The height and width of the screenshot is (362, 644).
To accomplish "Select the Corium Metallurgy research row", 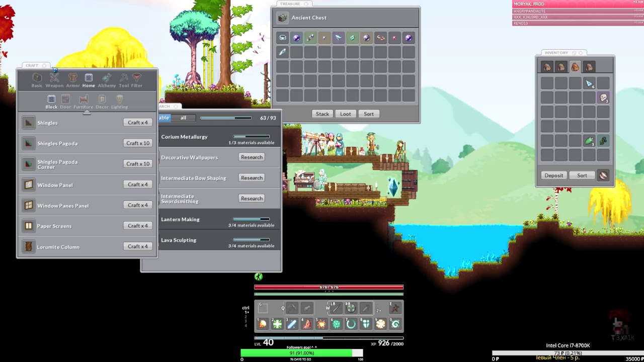I will point(219,137).
